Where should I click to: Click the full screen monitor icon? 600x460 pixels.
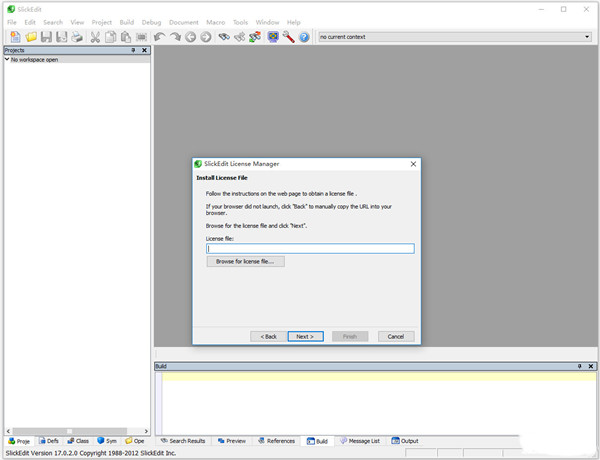point(273,37)
